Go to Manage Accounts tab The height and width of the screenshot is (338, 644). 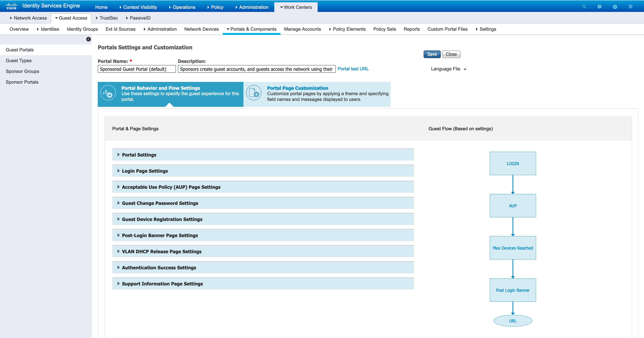coord(302,29)
